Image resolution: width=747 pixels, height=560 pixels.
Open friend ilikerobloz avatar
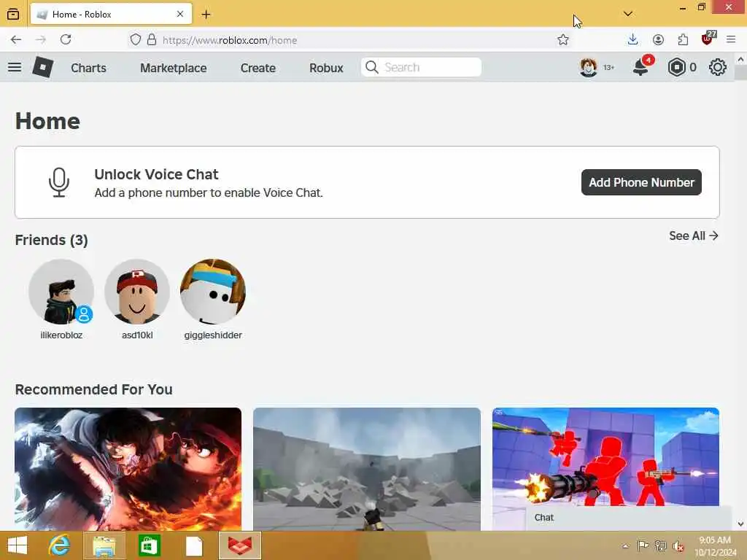(x=61, y=292)
